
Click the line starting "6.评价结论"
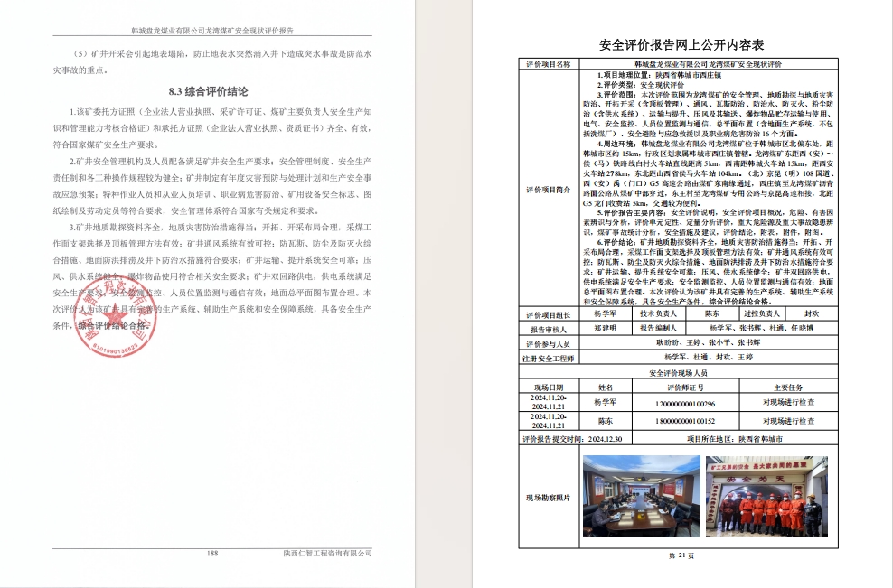[x=715, y=242]
